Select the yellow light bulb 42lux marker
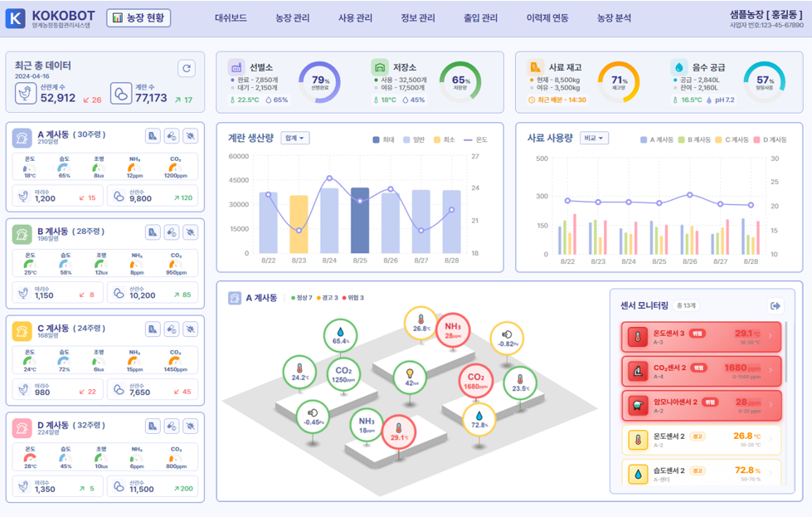 pyautogui.click(x=410, y=378)
